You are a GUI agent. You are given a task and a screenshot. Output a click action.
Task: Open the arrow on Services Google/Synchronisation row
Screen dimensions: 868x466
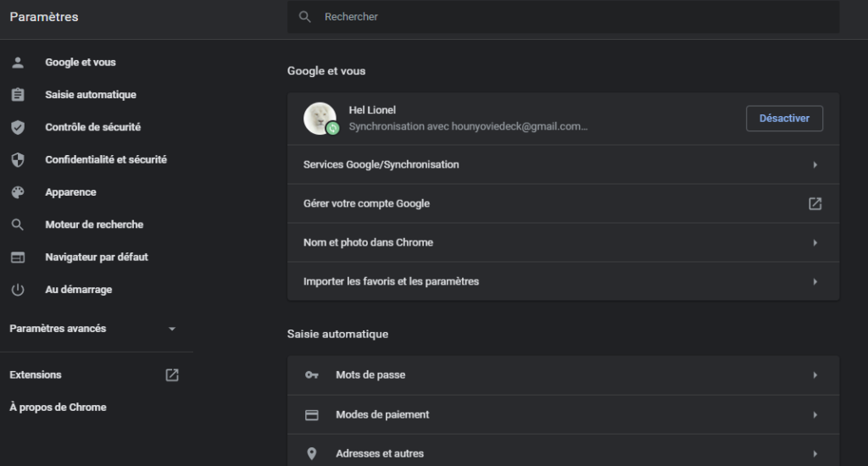(815, 165)
